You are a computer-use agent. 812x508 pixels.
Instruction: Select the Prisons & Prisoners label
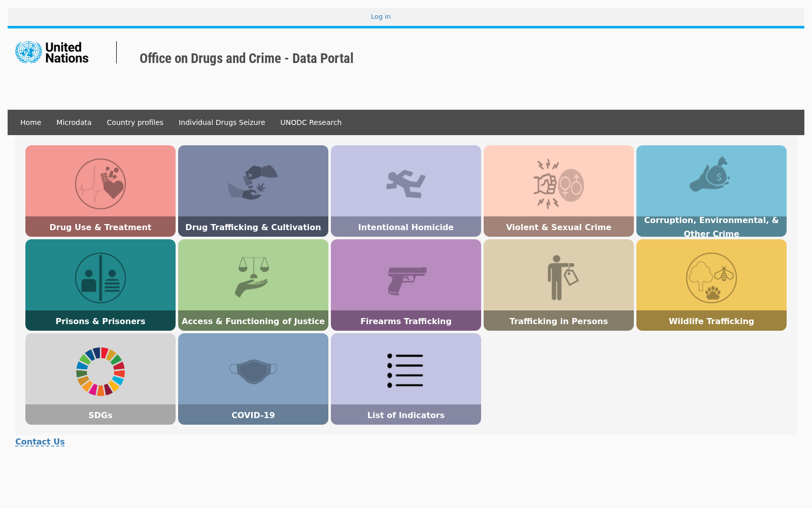point(100,321)
